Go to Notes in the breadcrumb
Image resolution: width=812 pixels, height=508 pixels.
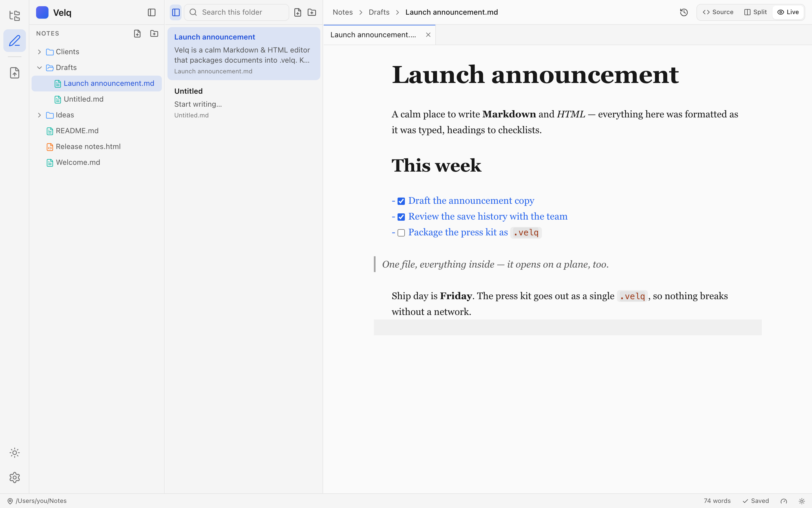343,12
